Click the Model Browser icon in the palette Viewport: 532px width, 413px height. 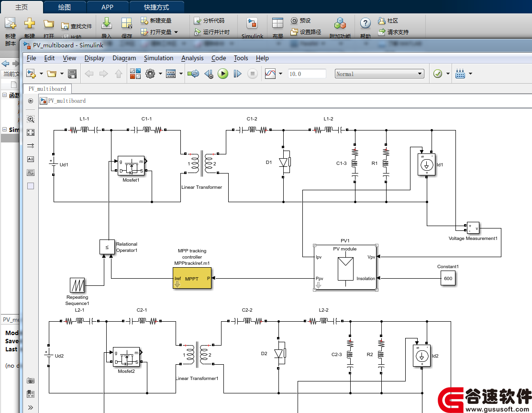[x=31, y=394]
